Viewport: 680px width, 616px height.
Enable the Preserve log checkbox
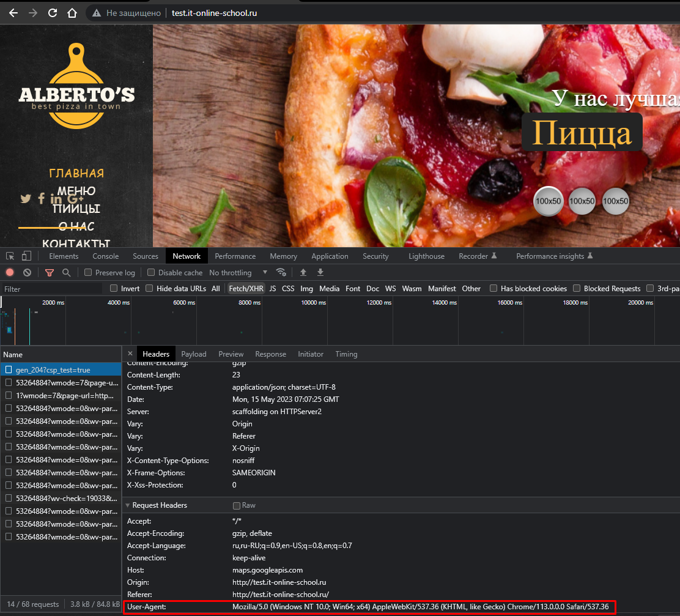point(88,273)
